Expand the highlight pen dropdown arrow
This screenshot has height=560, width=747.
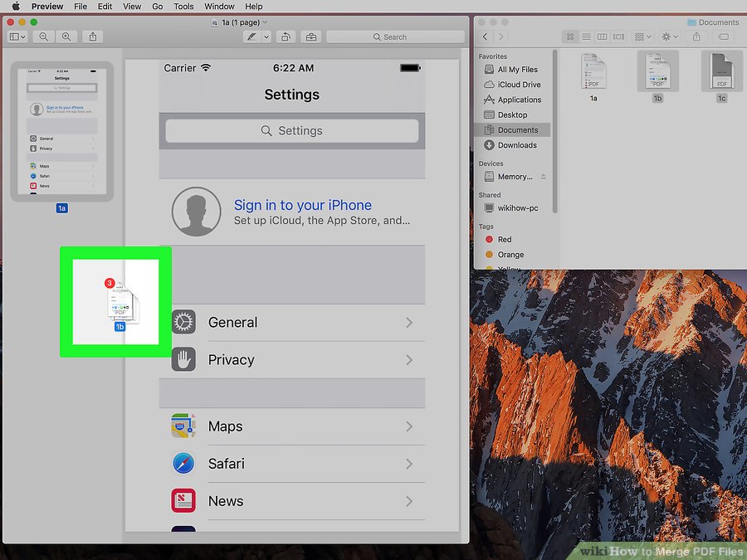tap(266, 37)
